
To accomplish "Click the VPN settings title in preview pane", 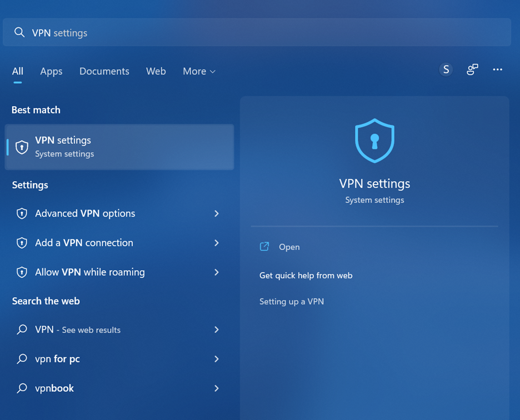I will click(374, 184).
